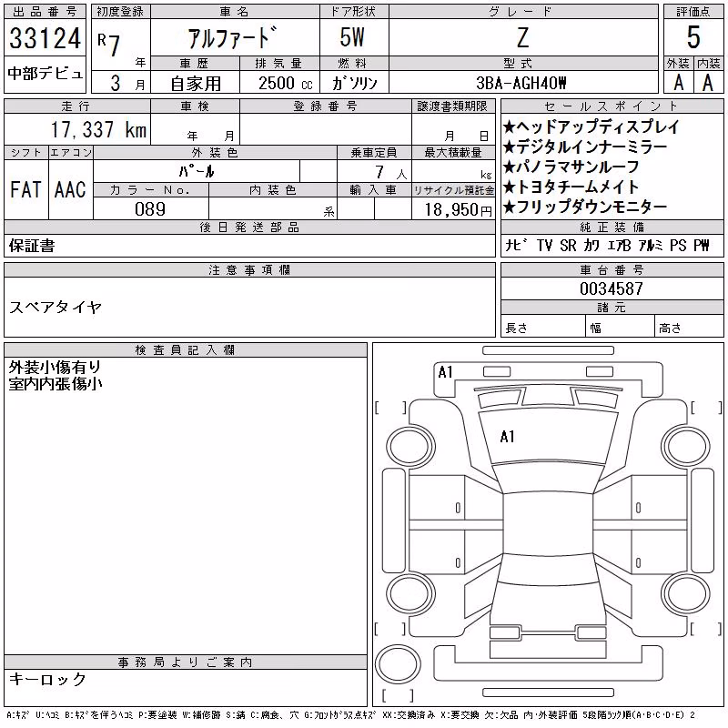Click the overall score 5
Screen dimensions: 728x728
[x=693, y=37]
